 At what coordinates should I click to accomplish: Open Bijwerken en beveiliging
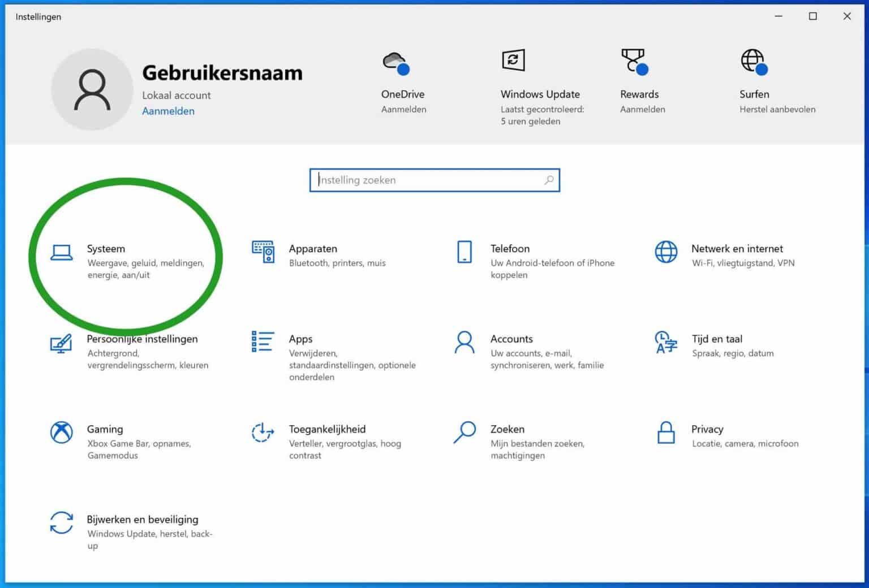[142, 519]
